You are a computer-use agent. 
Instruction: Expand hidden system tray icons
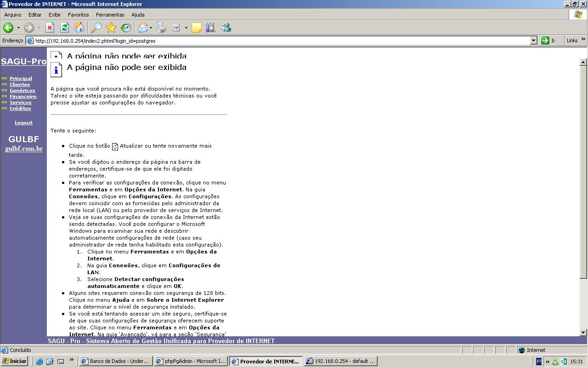click(x=547, y=362)
